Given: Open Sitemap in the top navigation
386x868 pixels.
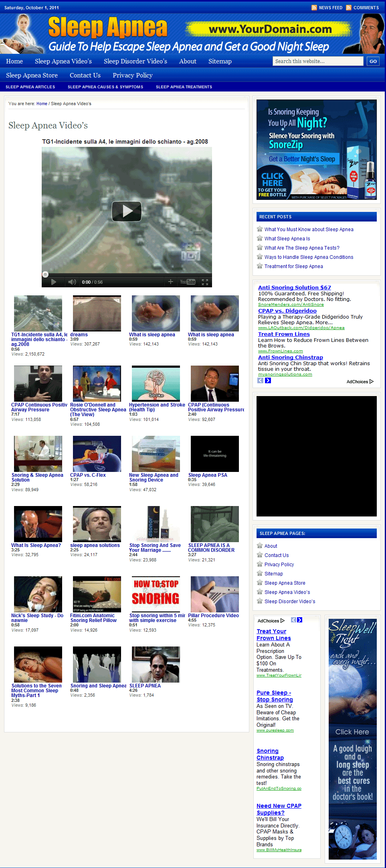Looking at the screenshot, I should [220, 61].
